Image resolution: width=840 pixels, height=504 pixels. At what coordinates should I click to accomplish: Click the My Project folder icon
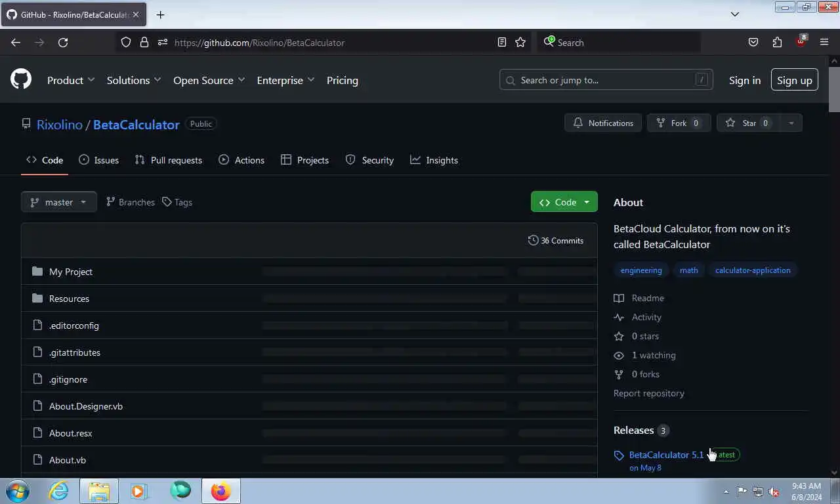click(x=37, y=271)
